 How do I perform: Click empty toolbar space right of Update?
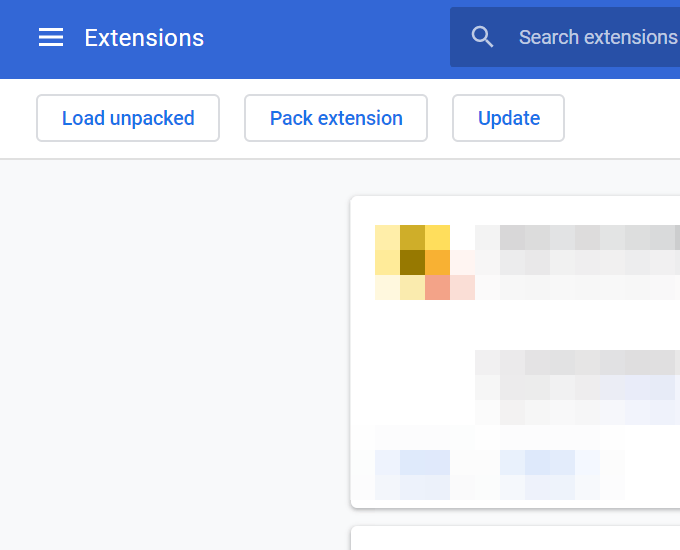click(x=620, y=118)
